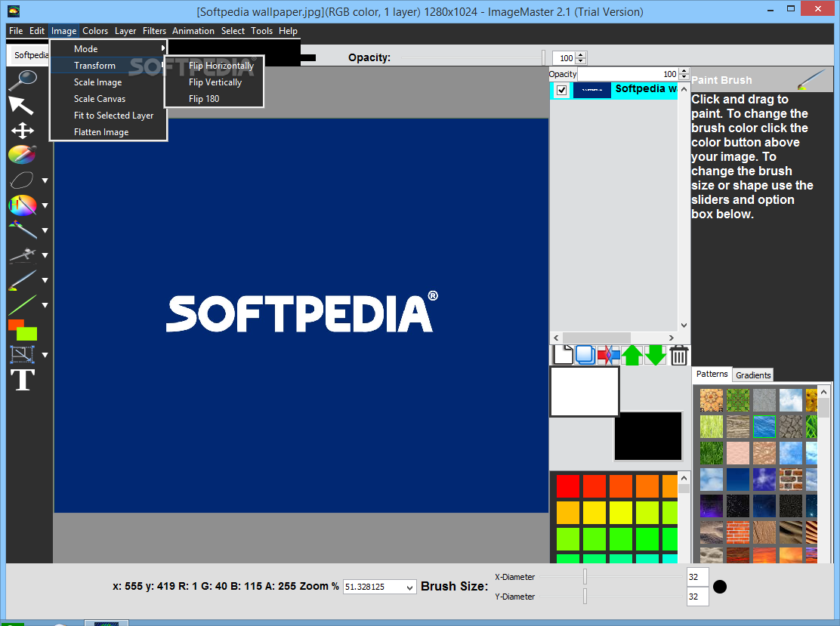This screenshot has width=840, height=626.
Task: Select the paint brush tool
Action: click(23, 280)
